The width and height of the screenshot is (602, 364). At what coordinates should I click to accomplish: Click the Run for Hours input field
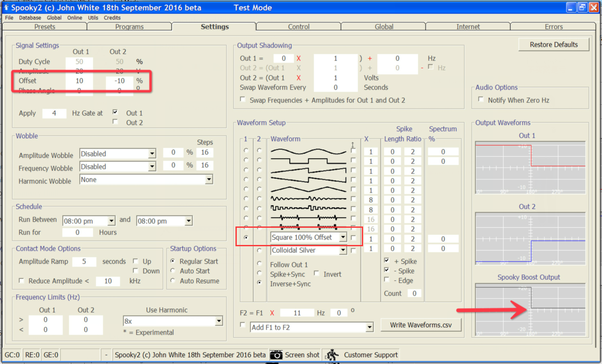[77, 232]
